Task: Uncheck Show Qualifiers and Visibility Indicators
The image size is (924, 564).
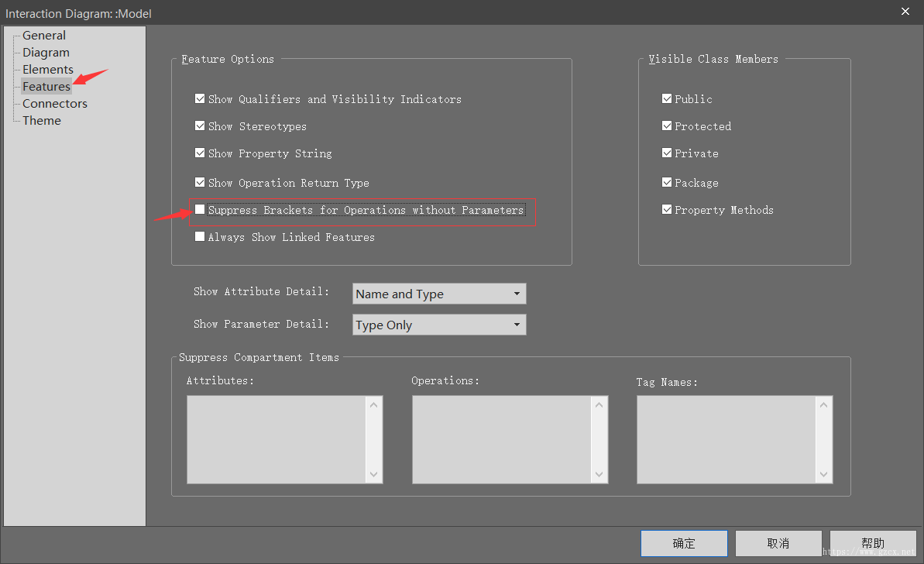Action: [x=200, y=99]
